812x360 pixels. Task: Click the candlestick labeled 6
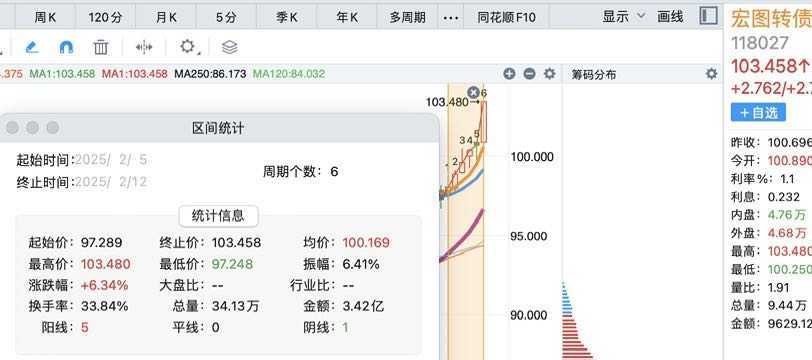(x=484, y=122)
